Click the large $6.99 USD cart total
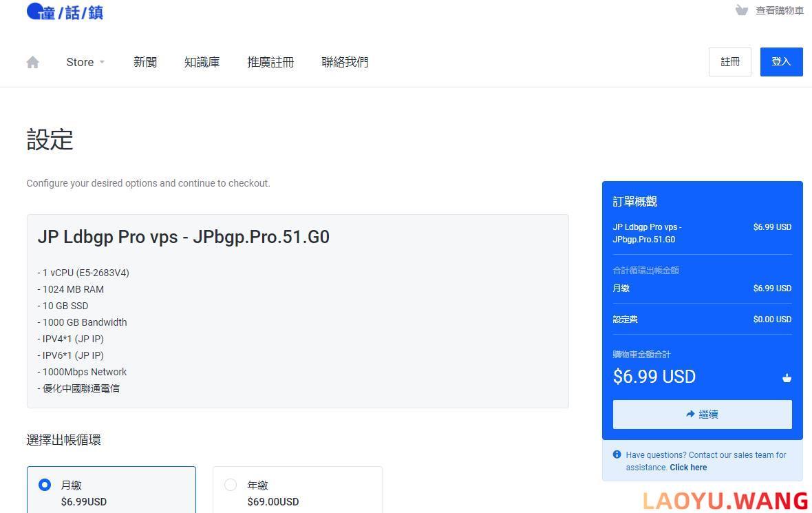Viewport: 812px width, 513px height. [x=654, y=377]
